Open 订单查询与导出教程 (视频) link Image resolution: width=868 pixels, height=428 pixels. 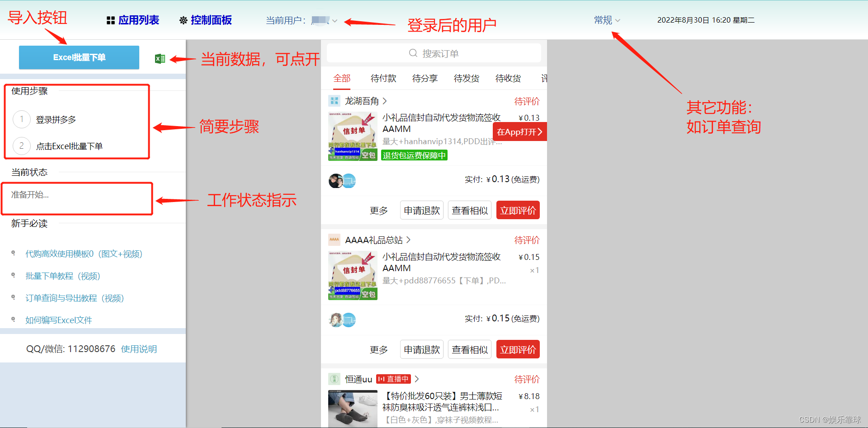pyautogui.click(x=75, y=298)
